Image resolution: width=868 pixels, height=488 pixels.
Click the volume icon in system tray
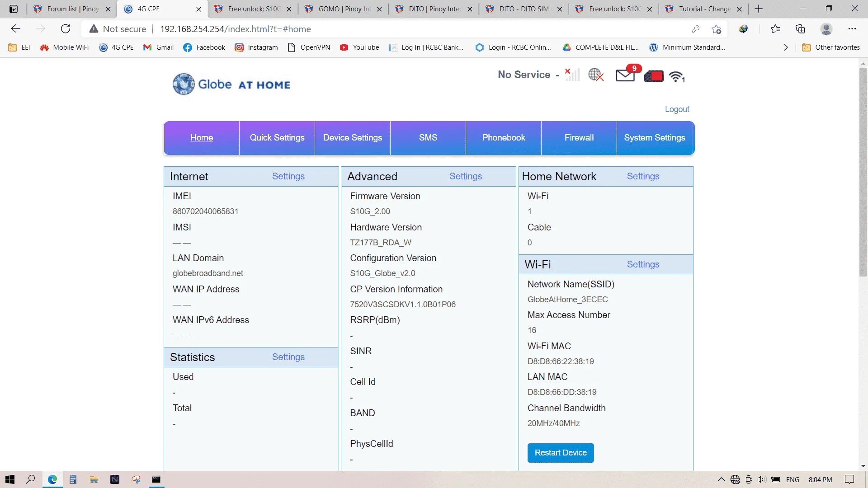761,479
